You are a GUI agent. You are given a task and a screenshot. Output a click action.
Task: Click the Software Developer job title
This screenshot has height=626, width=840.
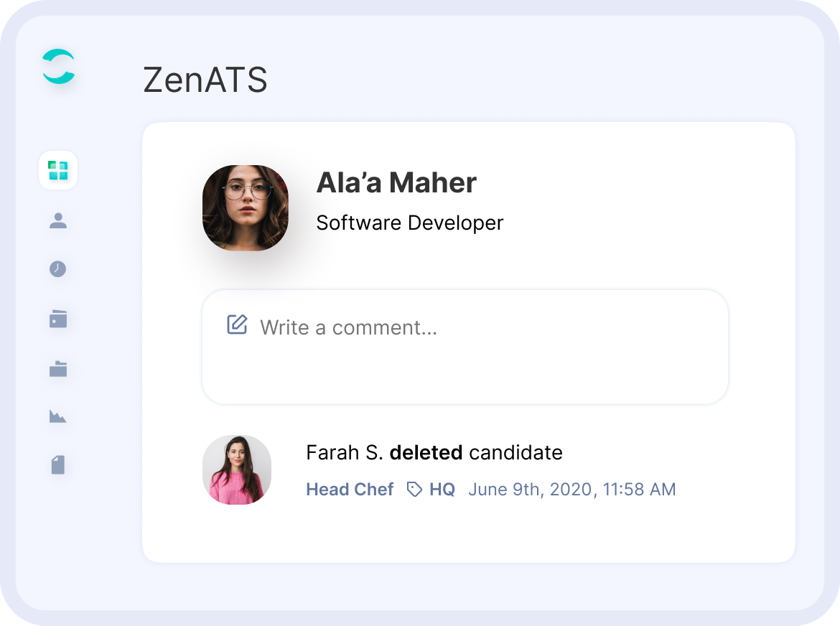tap(409, 223)
